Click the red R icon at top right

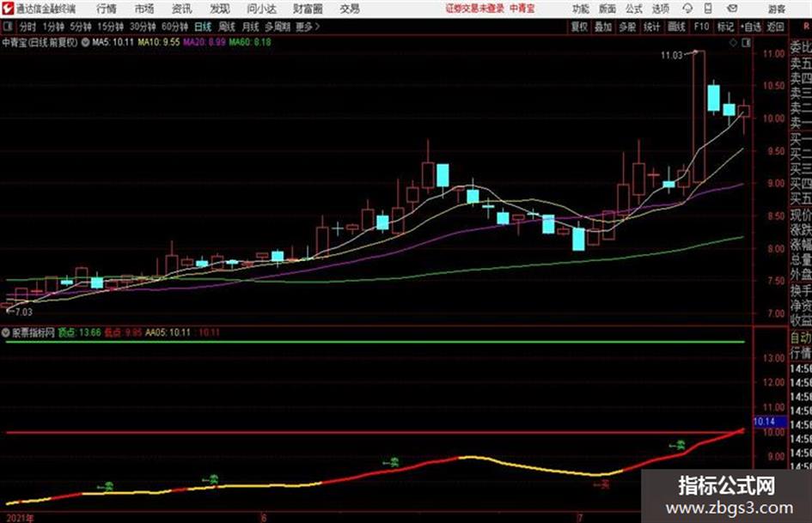pos(806,27)
